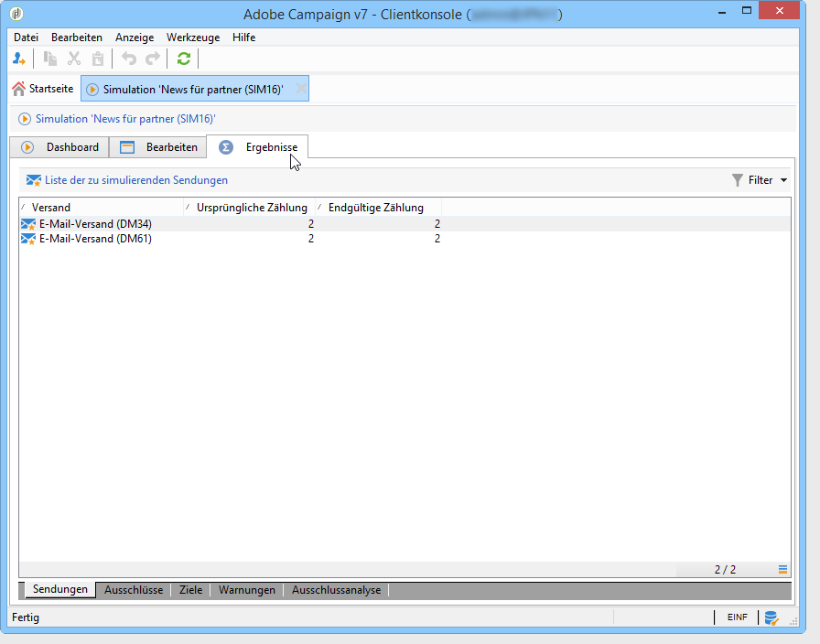Switch to the Startseite tab
This screenshot has height=644, width=820.
[43, 89]
